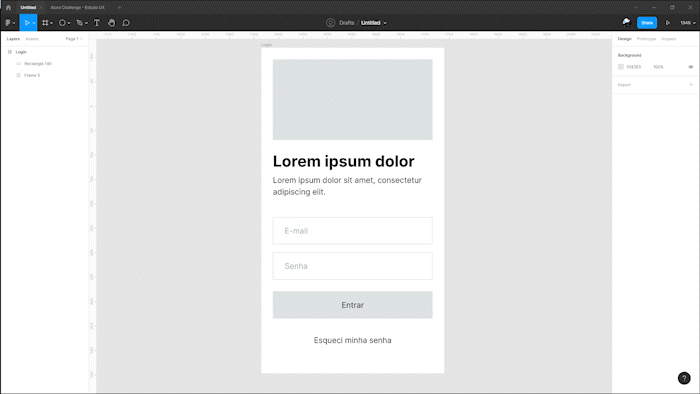The image size is (700, 394).
Task: Toggle background color visibility eye
Action: tap(691, 67)
